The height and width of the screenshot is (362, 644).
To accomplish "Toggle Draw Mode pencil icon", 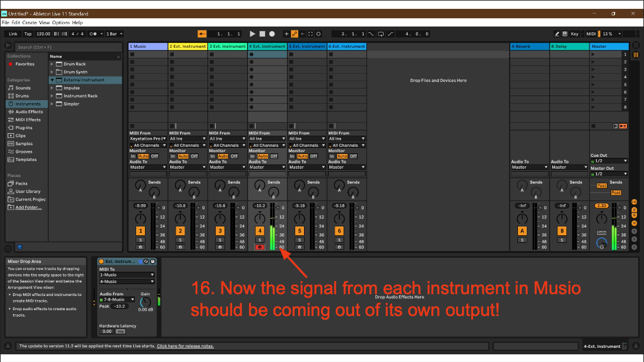I will pyautogui.click(x=557, y=34).
